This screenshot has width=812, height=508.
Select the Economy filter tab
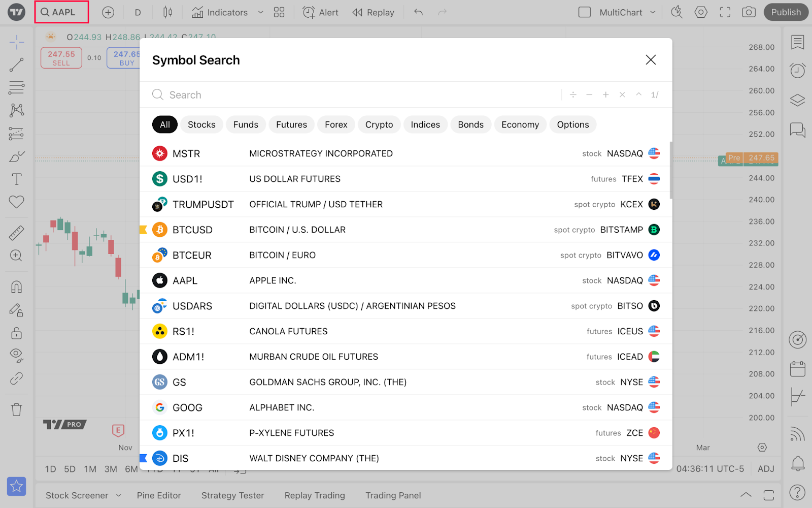(x=520, y=124)
